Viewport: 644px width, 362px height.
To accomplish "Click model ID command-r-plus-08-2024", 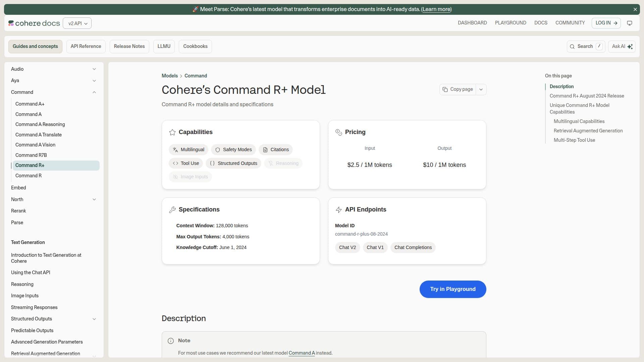I will point(361,234).
